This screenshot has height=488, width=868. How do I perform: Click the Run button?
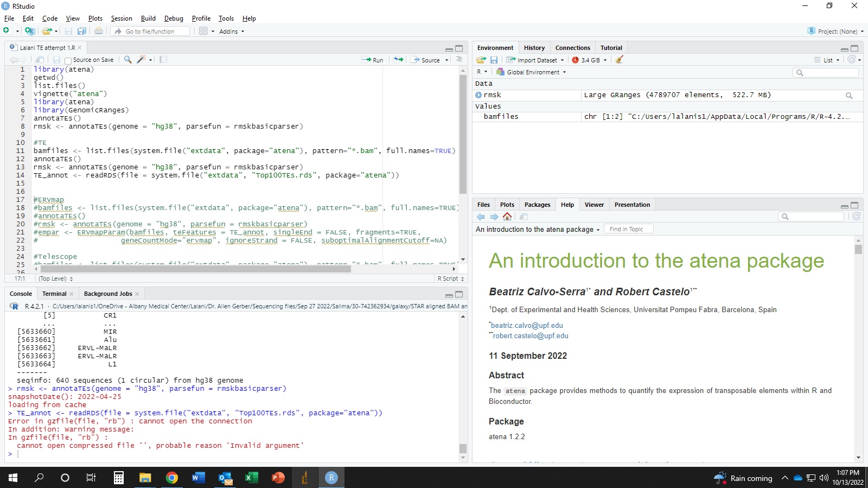(373, 60)
